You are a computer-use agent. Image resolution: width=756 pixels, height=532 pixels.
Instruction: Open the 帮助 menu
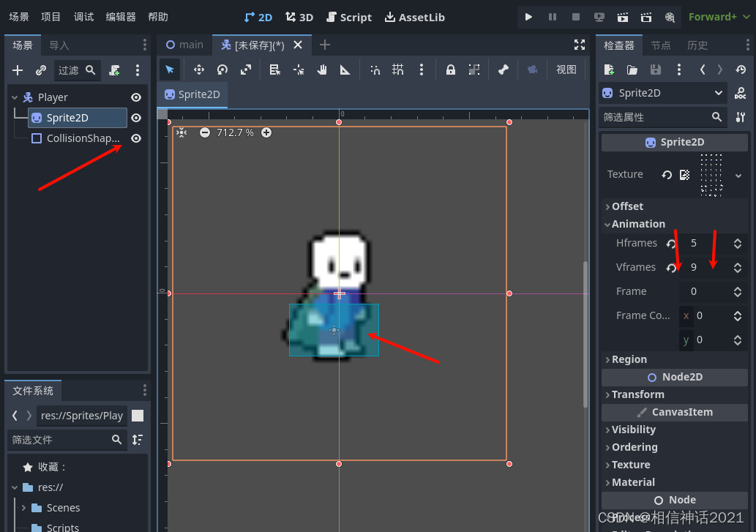pyautogui.click(x=157, y=17)
